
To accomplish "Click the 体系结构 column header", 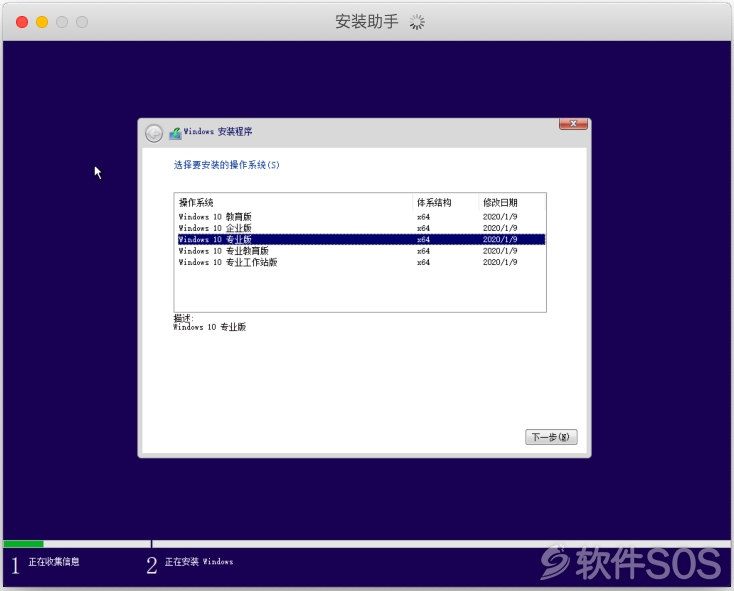I will pos(445,202).
